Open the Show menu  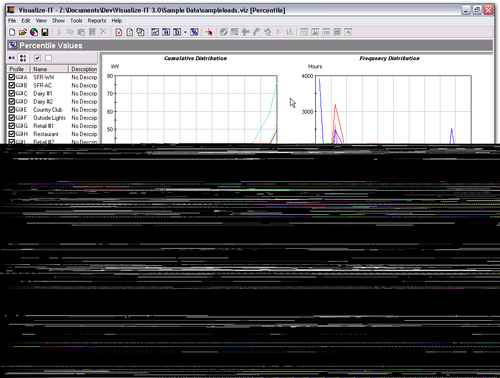coord(58,21)
